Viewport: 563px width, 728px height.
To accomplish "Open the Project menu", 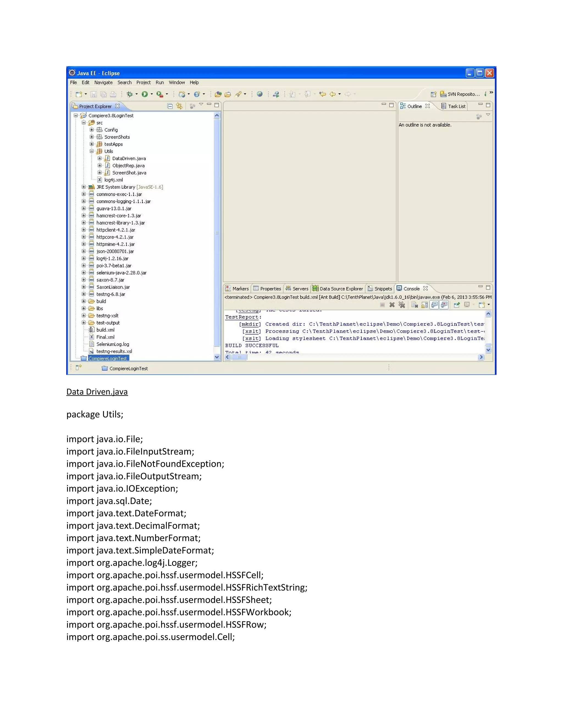I will tap(143, 82).
